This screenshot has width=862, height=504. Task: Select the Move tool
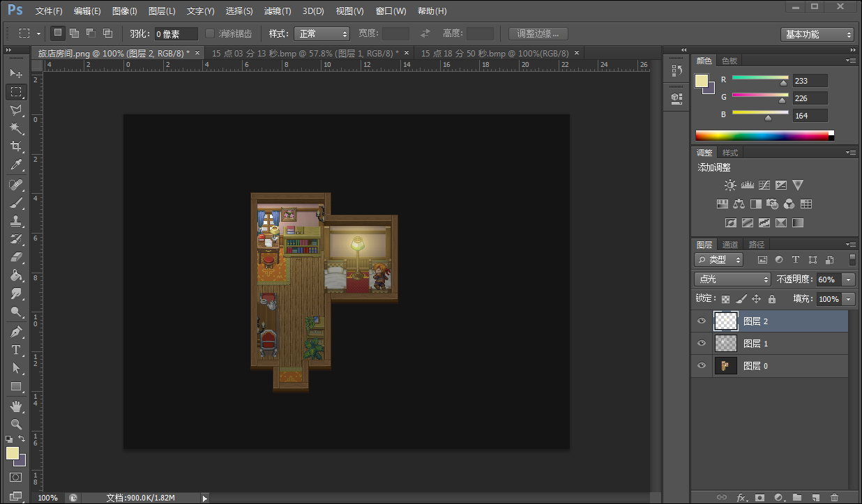click(16, 73)
